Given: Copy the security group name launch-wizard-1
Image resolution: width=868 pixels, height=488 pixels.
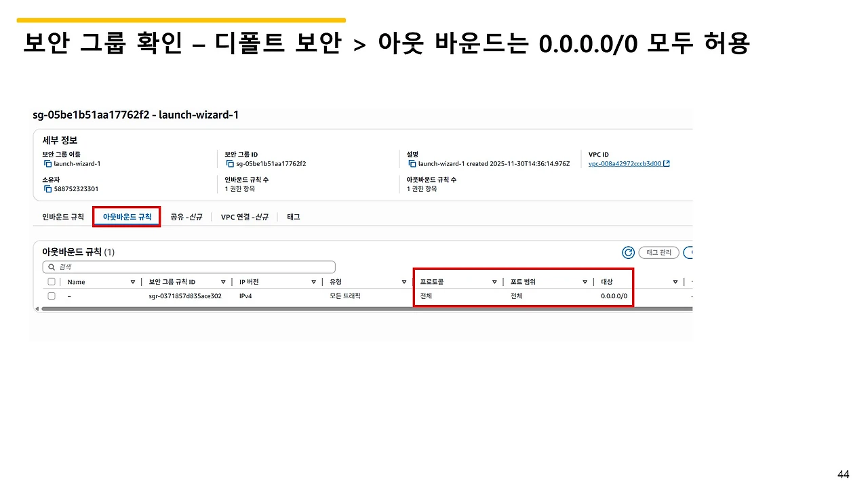Looking at the screenshot, I should 47,163.
